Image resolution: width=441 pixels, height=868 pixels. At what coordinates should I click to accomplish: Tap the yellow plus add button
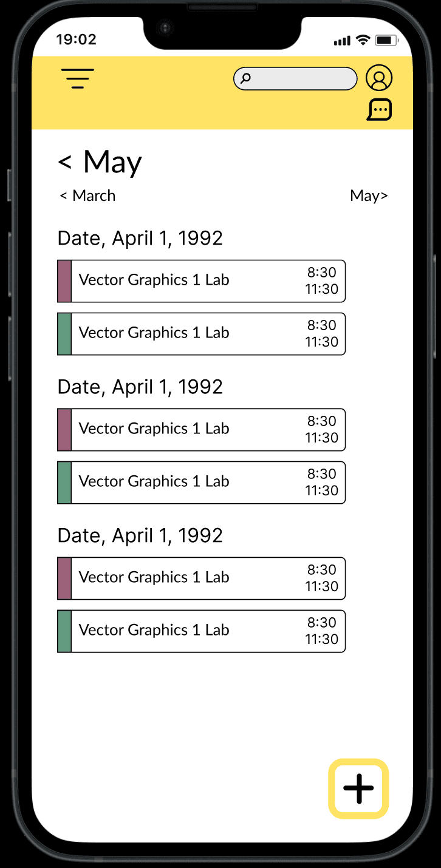click(358, 788)
